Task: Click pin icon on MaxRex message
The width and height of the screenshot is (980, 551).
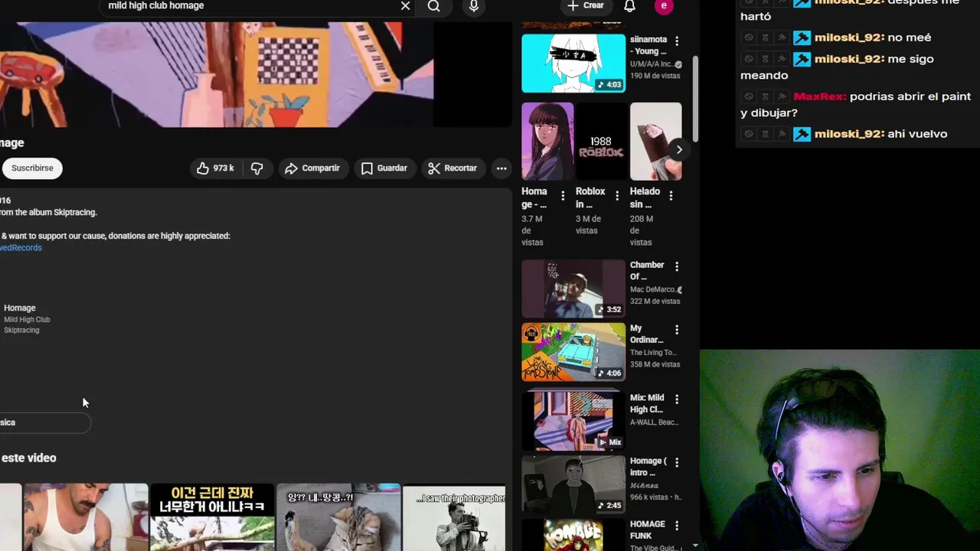Action: click(782, 96)
